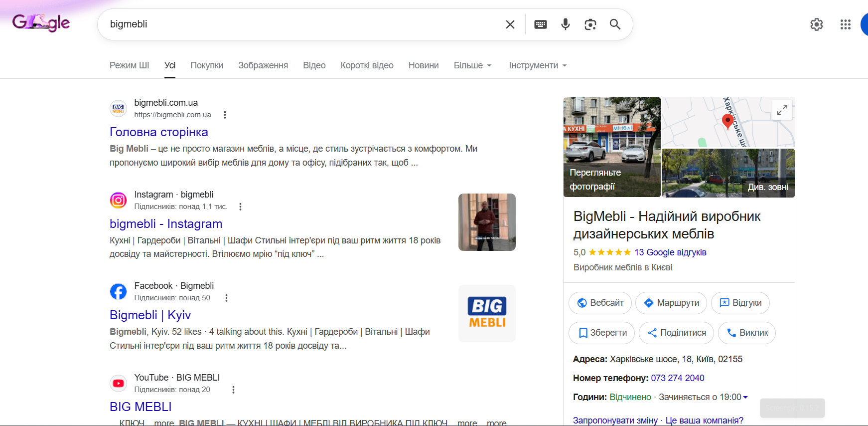Switch to the Режим ШІ tab
868x426 pixels.
click(130, 65)
